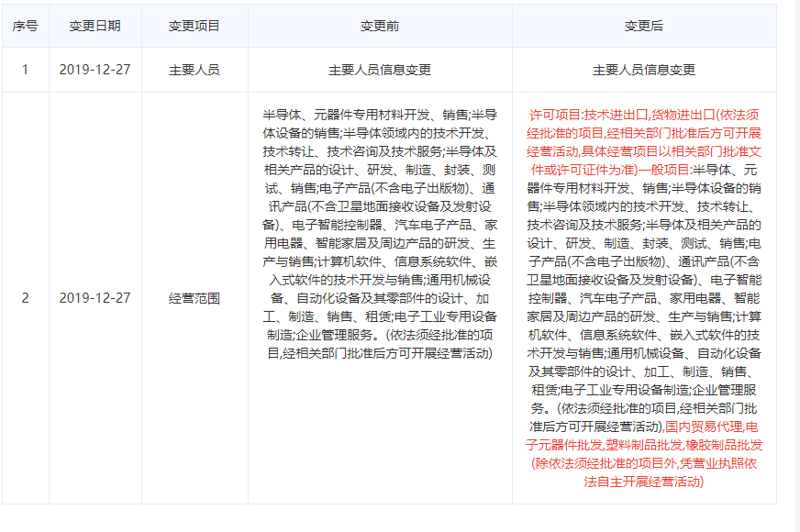This screenshot has width=800, height=532.
Task: Click serial number 2 in second row
Action: pyautogui.click(x=25, y=298)
